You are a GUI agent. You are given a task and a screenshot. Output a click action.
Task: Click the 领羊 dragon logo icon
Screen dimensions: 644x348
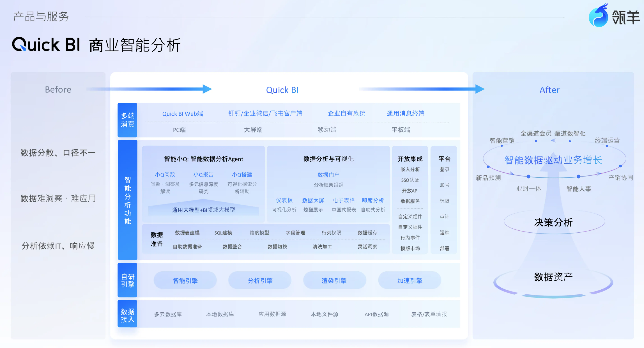pyautogui.click(x=599, y=16)
